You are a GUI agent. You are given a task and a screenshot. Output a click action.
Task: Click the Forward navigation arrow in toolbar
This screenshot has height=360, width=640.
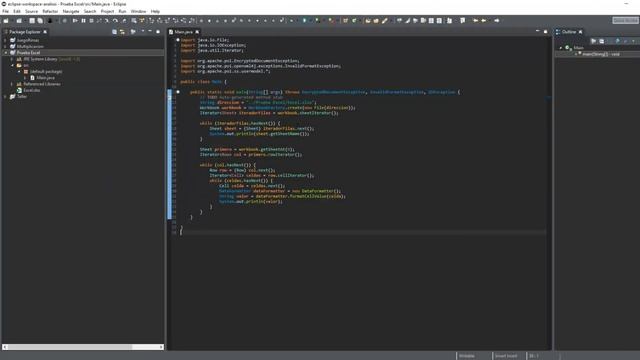pos(497,20)
